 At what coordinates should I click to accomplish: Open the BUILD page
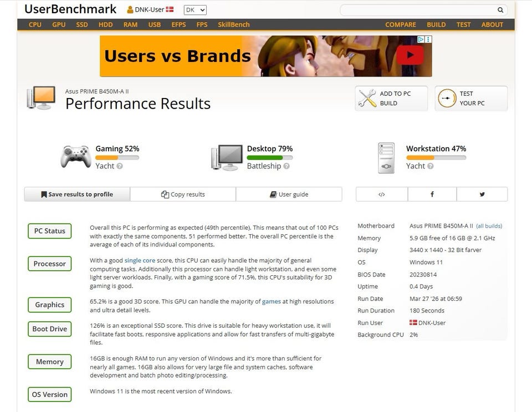(436, 24)
